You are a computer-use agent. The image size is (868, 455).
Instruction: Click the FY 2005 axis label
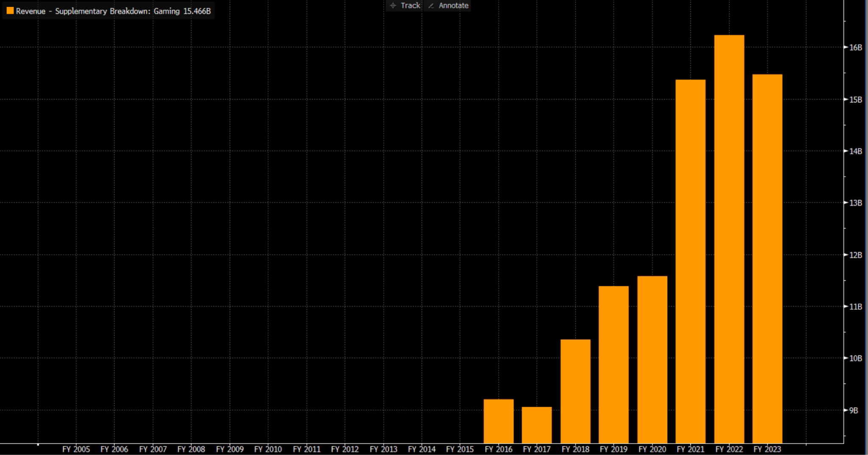coord(76,449)
